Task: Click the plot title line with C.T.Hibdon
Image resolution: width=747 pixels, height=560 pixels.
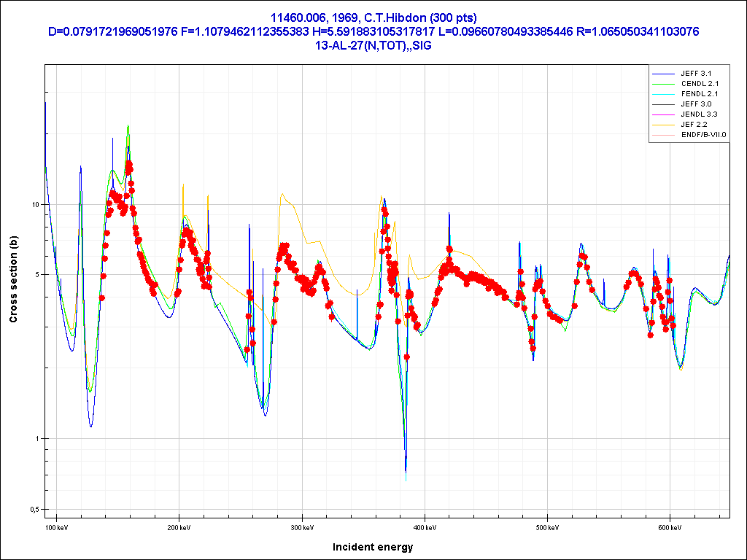Action: pyautogui.click(x=373, y=17)
